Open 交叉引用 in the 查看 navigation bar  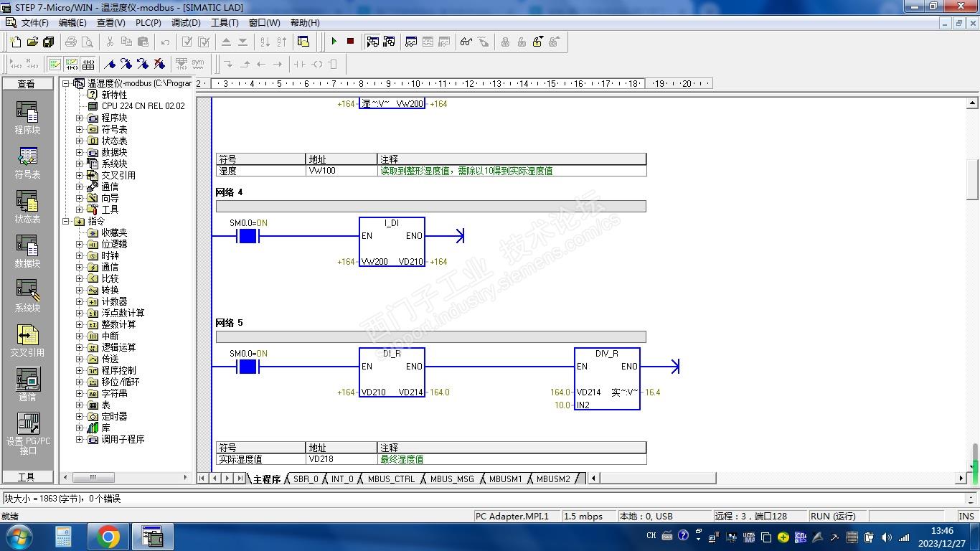tap(27, 340)
